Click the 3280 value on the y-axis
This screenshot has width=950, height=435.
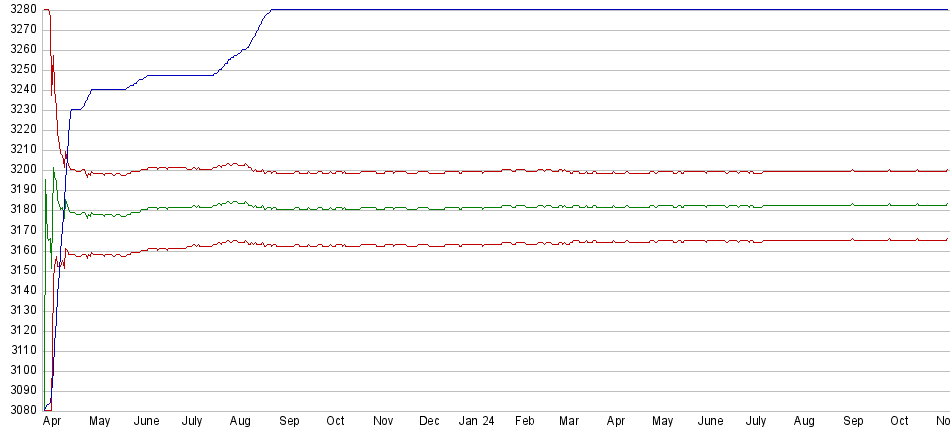(19, 10)
